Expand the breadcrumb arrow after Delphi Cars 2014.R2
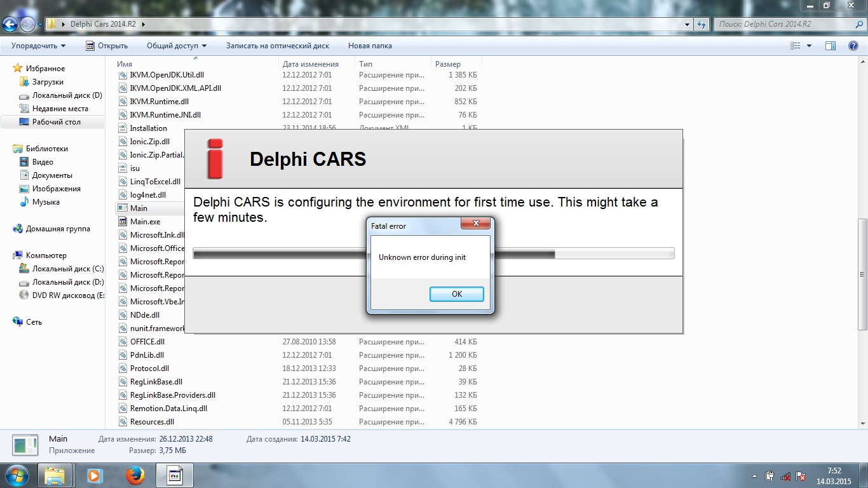 click(144, 24)
